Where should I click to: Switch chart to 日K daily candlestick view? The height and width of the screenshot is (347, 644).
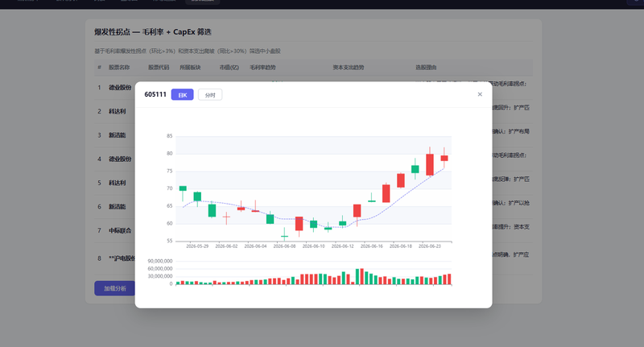pyautogui.click(x=183, y=95)
